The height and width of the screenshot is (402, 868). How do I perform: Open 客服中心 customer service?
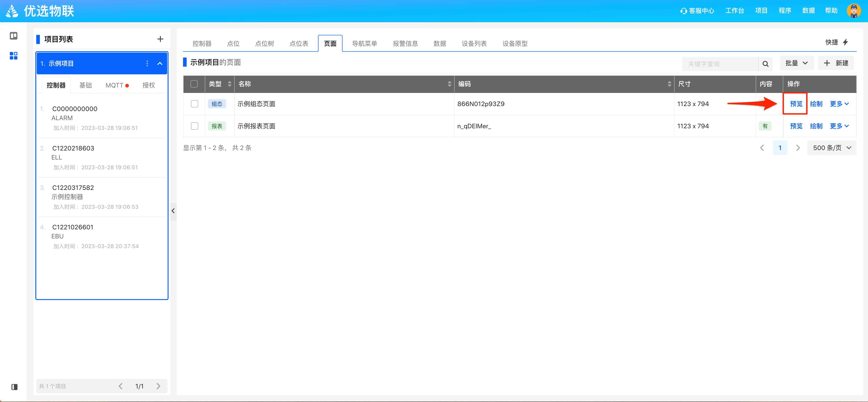pyautogui.click(x=697, y=11)
